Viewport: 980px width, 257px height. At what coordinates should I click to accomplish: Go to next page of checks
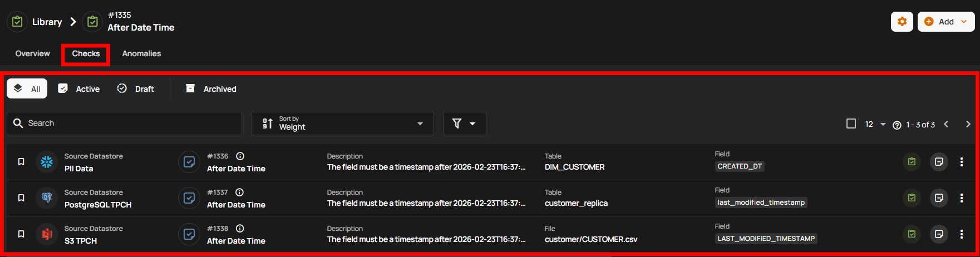(x=968, y=124)
